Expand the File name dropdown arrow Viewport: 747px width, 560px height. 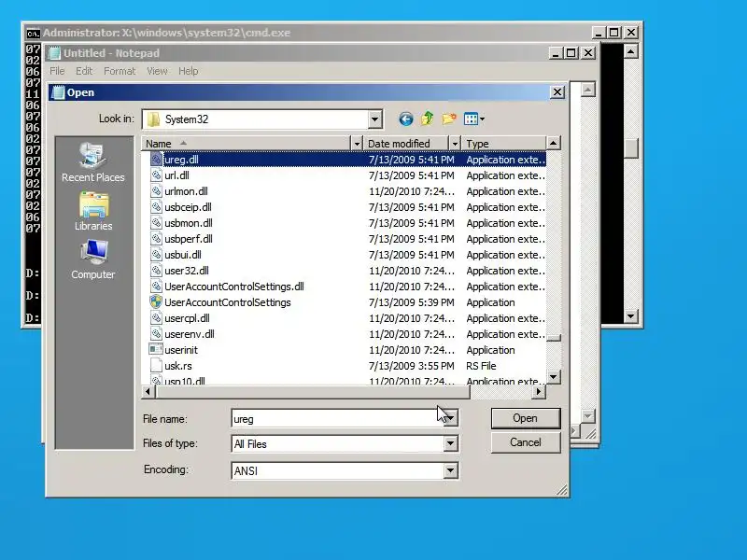point(451,418)
